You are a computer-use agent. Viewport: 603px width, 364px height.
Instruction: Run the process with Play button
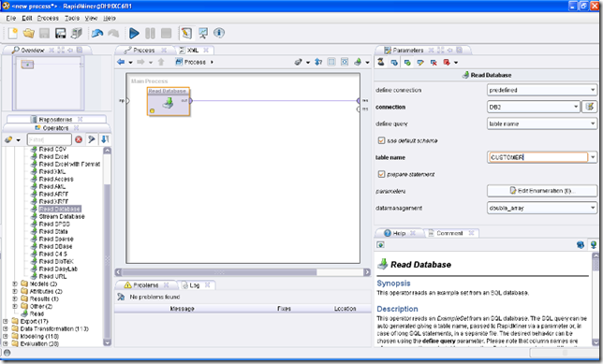134,34
